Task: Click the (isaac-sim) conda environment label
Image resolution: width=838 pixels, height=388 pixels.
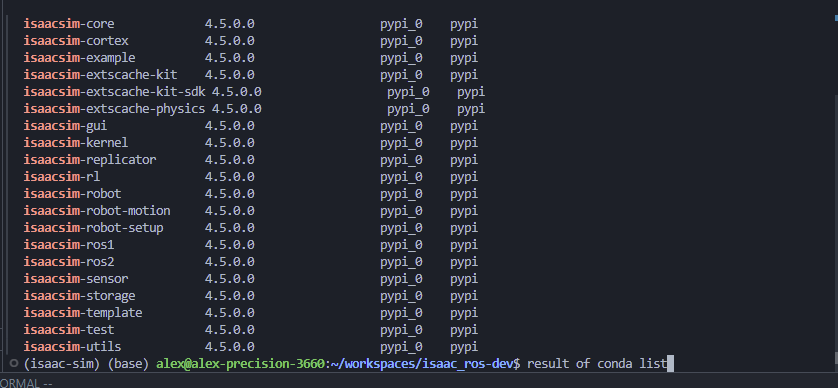Action: click(x=61, y=364)
